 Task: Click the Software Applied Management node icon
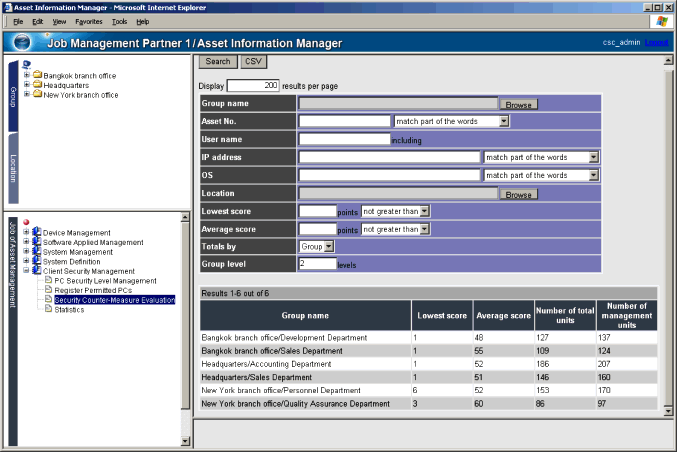point(37,242)
